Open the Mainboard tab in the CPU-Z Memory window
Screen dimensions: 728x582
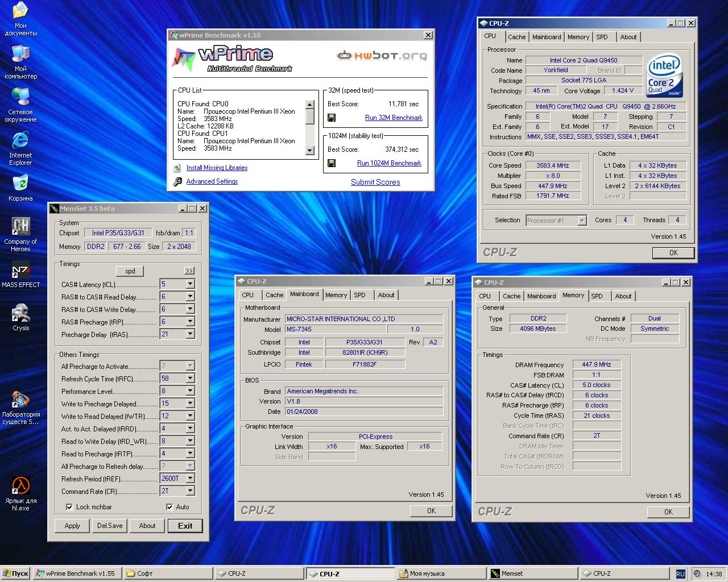541,296
